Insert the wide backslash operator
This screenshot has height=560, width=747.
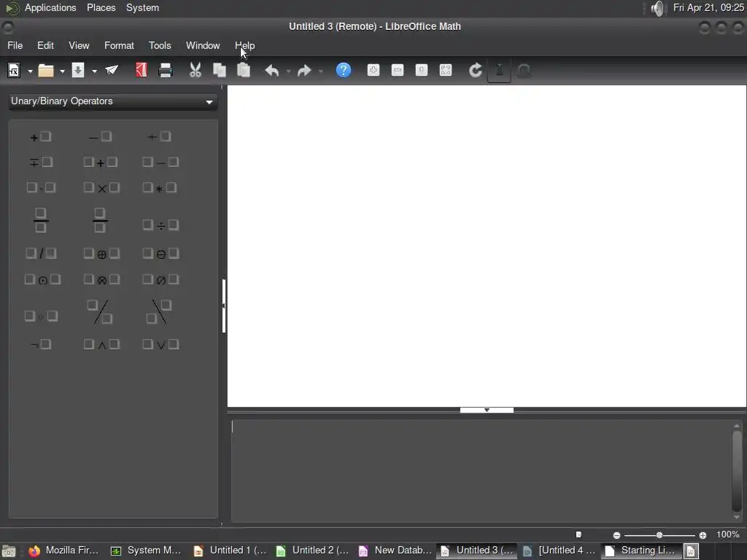click(x=159, y=312)
